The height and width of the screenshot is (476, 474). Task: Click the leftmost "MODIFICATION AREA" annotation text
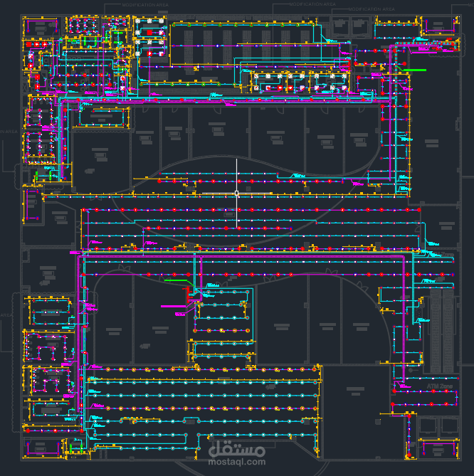coord(145,5)
